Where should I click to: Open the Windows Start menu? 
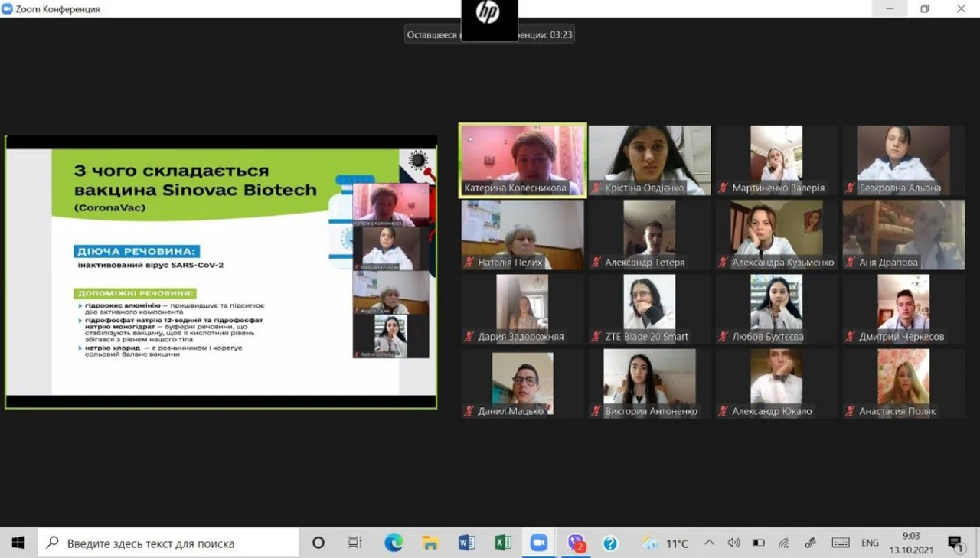point(18,543)
